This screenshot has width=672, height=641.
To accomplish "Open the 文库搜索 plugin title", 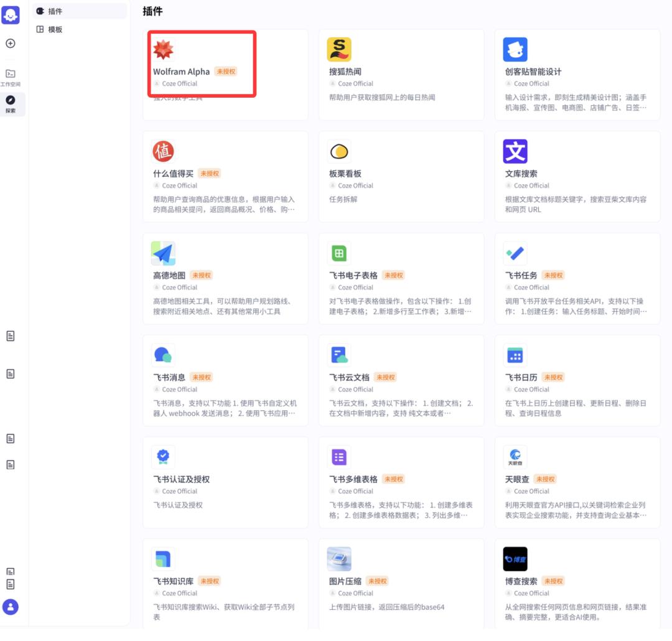I will click(x=521, y=174).
